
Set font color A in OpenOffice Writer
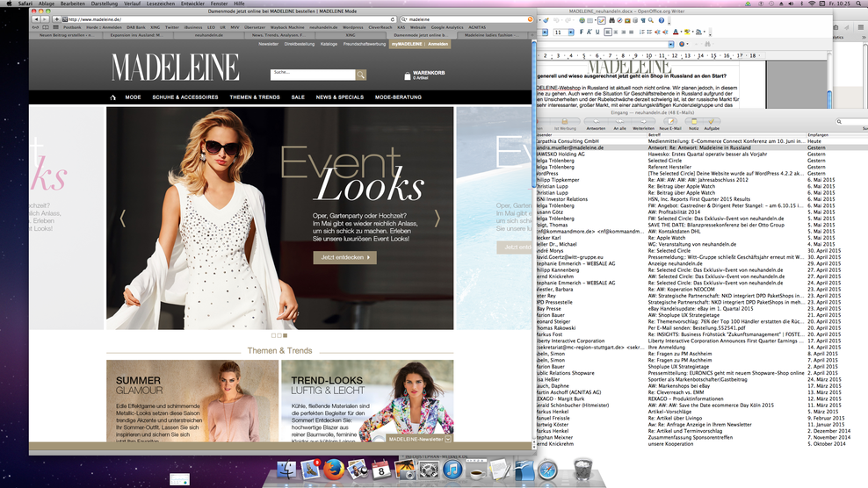point(676,32)
